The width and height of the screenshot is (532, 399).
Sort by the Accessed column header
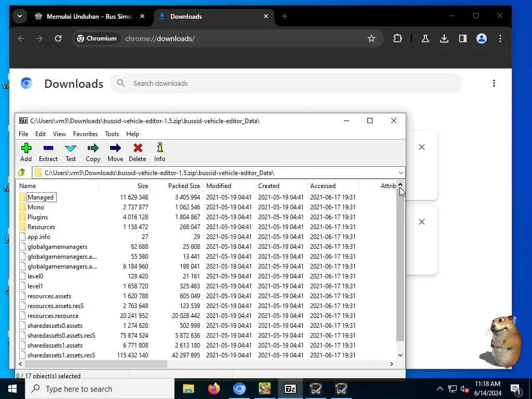pos(332,186)
